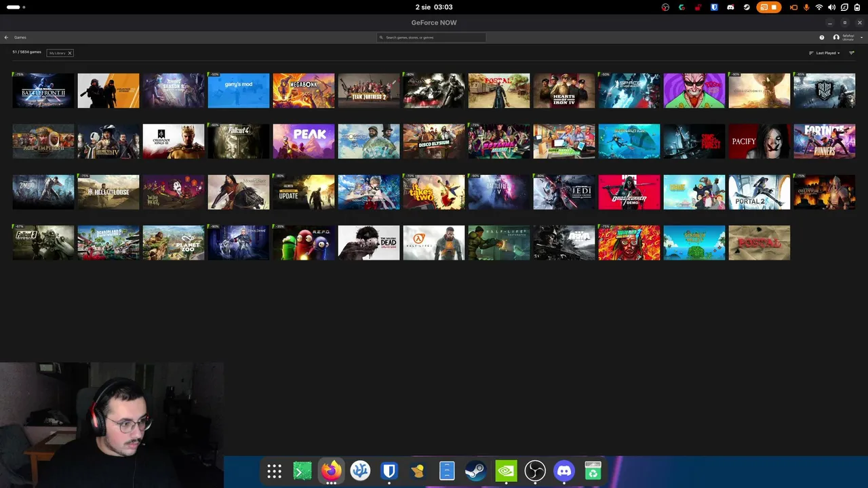Open the Trash in the dock

[x=593, y=471]
